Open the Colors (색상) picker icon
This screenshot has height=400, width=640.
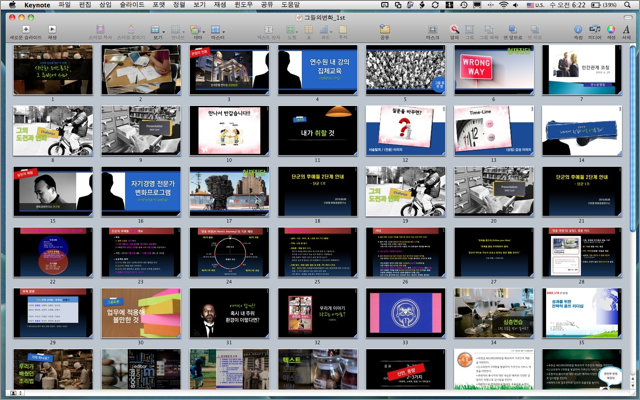(x=611, y=29)
